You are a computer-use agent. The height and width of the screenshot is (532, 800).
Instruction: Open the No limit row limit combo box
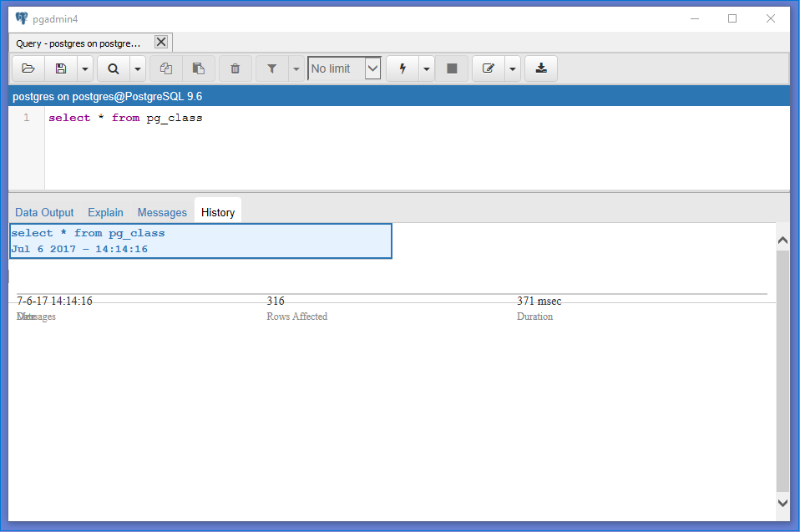(x=344, y=68)
